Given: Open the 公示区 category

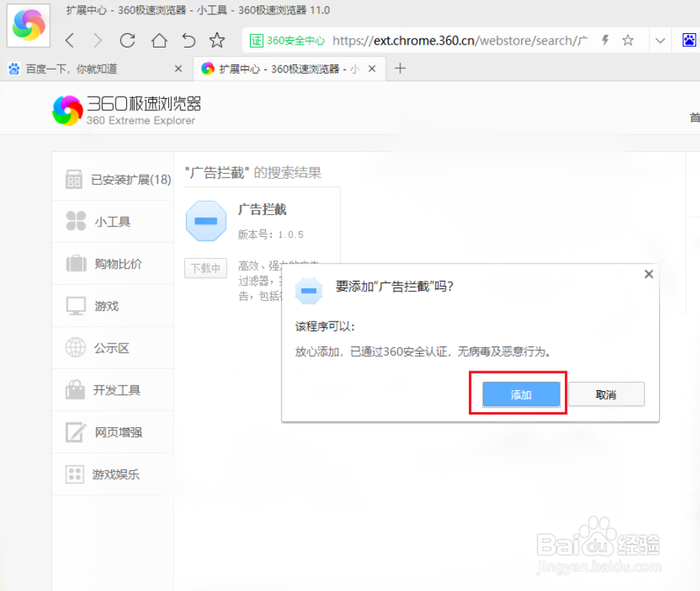Looking at the screenshot, I should pos(113,348).
